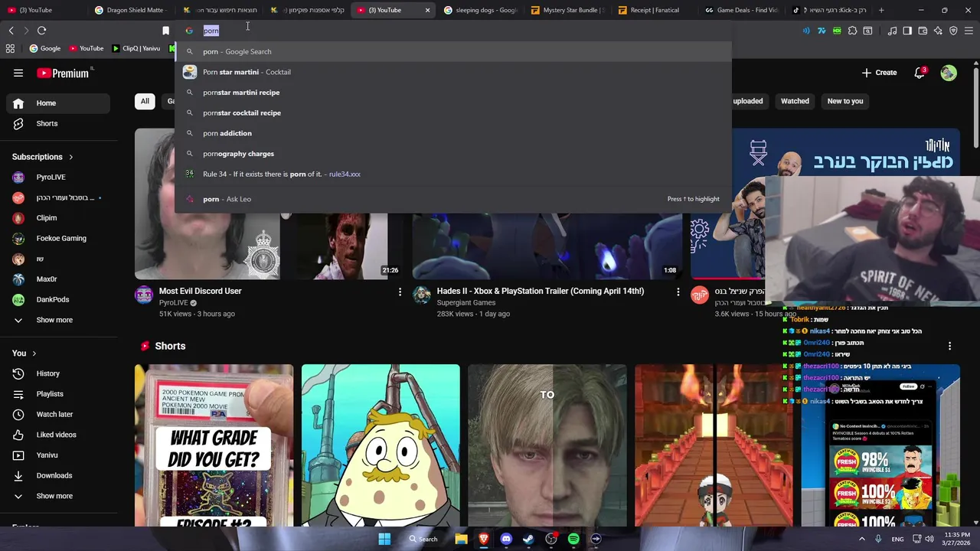The image size is (980, 551).
Task: Open Liked videos in the sidebar
Action: (x=59, y=435)
